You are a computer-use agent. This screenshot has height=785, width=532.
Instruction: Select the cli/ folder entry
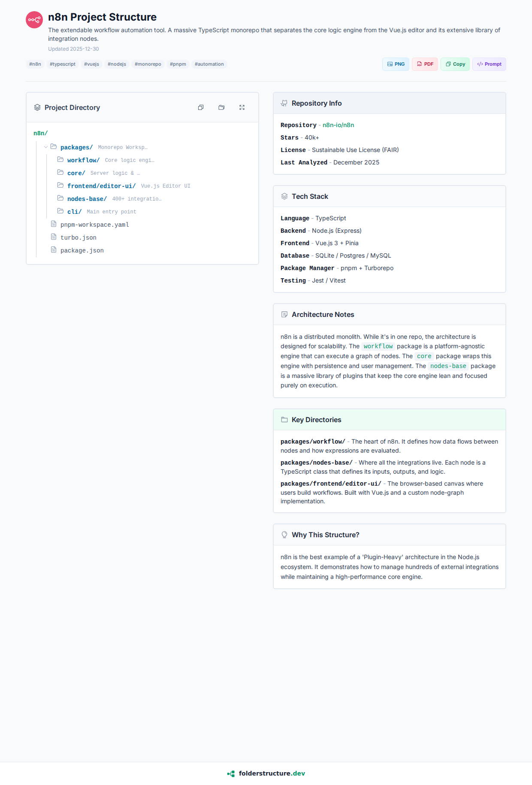(x=74, y=212)
